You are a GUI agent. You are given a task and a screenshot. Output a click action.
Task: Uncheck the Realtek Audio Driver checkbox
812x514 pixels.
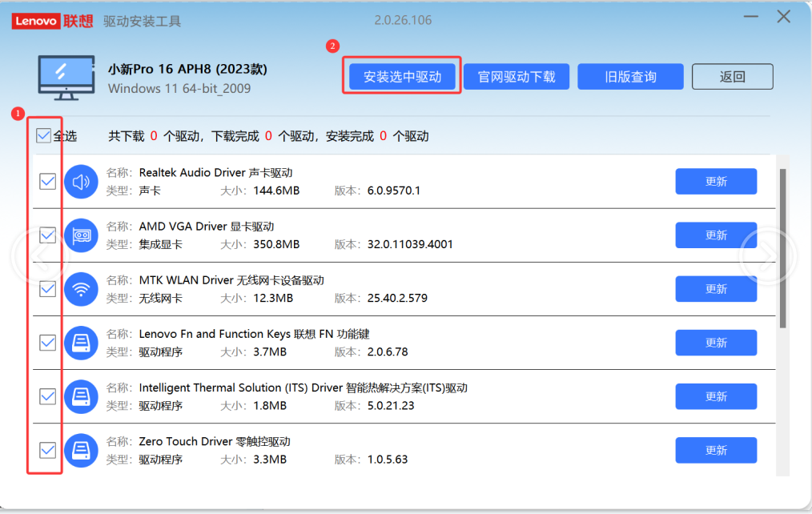[x=47, y=182]
